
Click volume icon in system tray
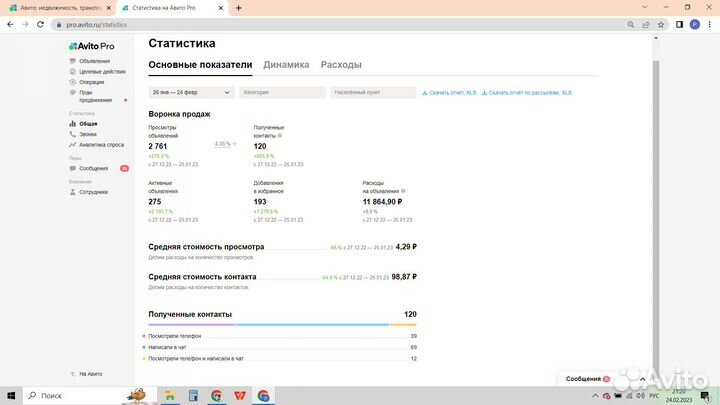coord(641,395)
